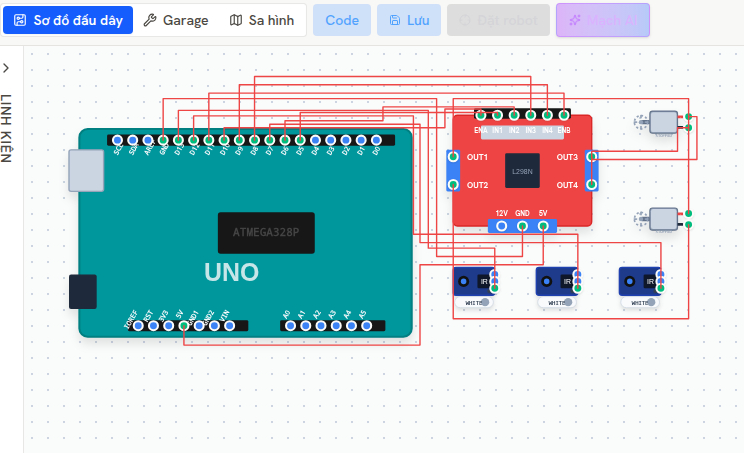Click the D5 pin on the UNO
Viewport: 744px width, 453px height.
300,140
